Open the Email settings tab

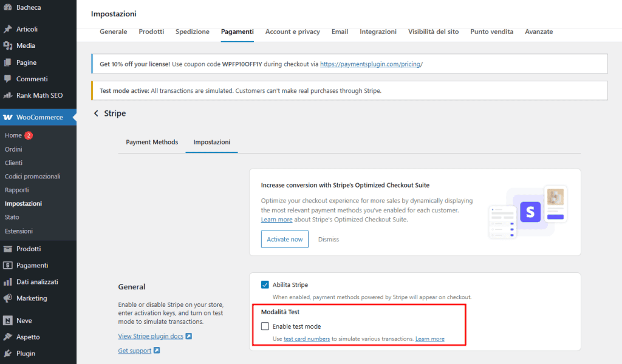340,32
